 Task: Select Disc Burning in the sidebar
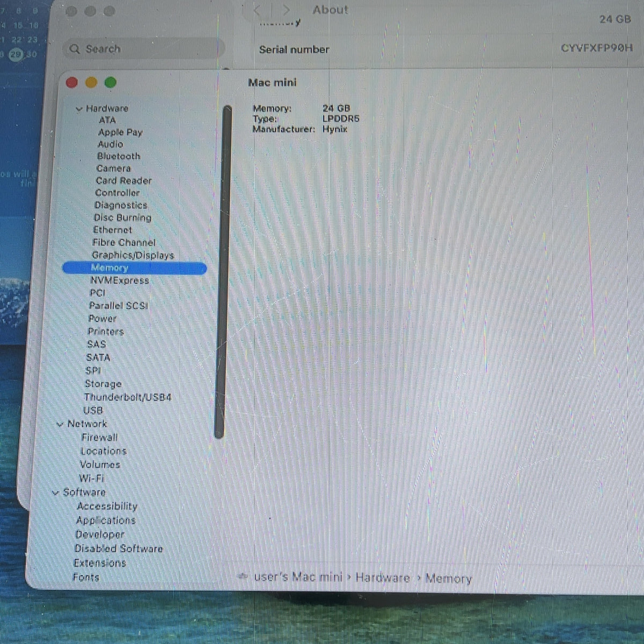pos(122,218)
